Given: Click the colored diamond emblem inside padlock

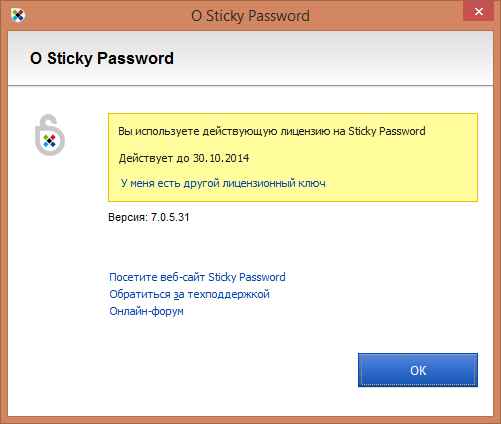Looking at the screenshot, I should click(x=50, y=141).
